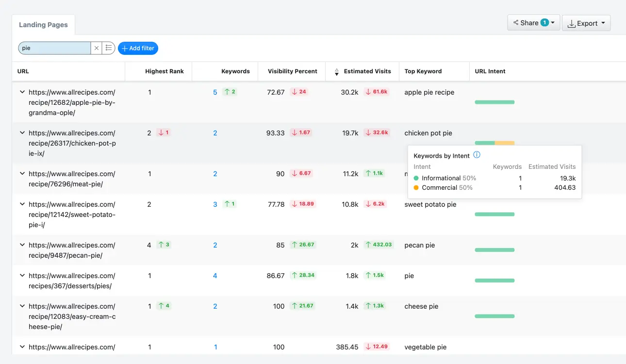Clear the "pie" search using the X icon

96,48
